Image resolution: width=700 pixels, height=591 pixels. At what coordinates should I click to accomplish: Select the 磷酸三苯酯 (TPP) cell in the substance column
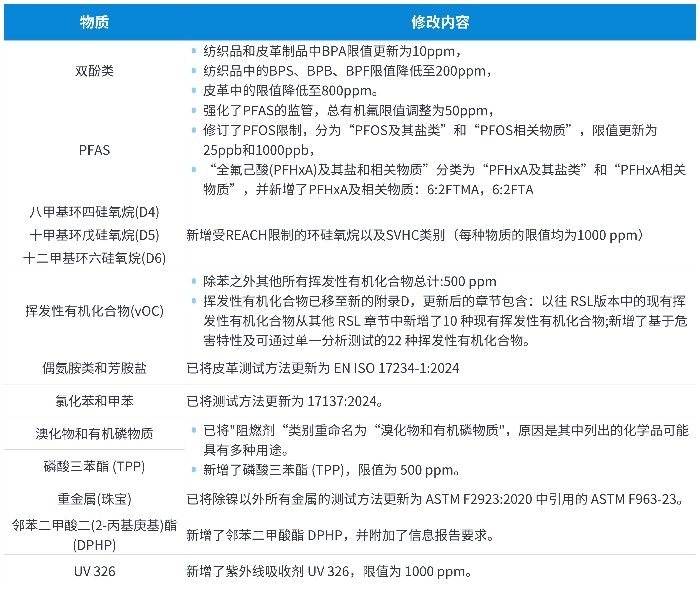click(94, 466)
